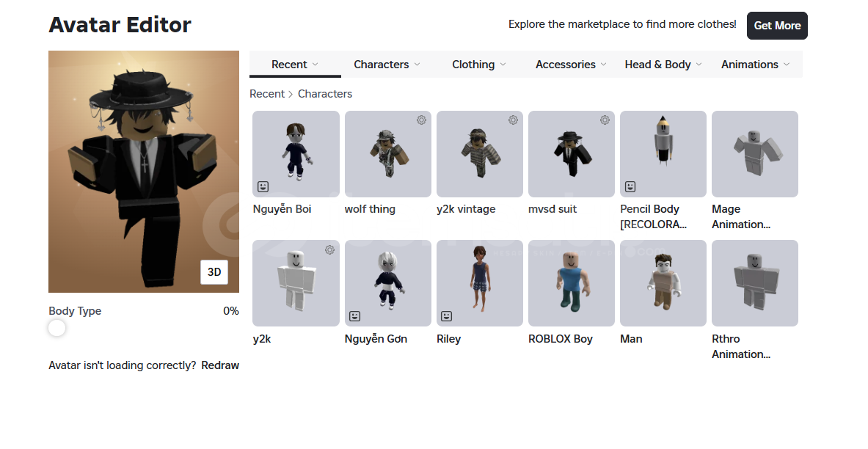This screenshot has width=868, height=449.
Task: Click the 'wolf thing' name label
Action: click(370, 209)
